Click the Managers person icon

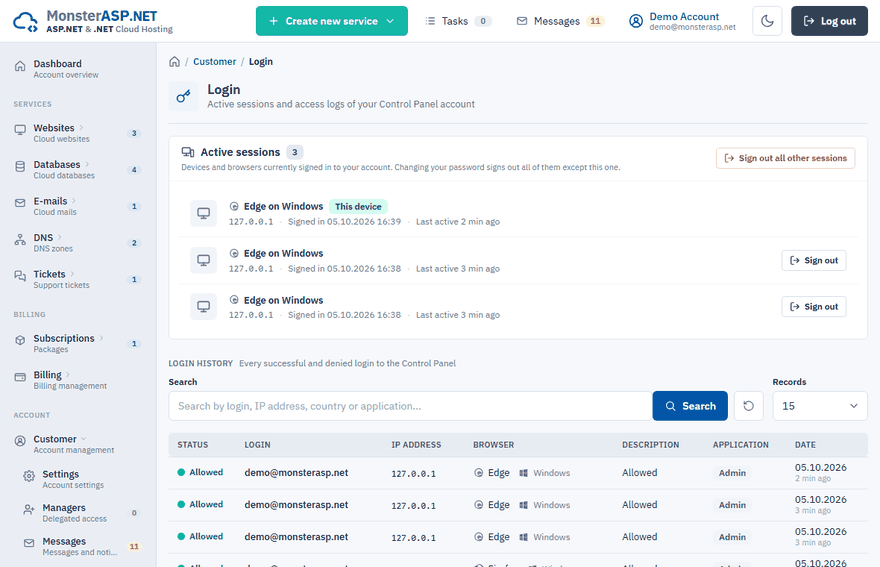click(x=29, y=510)
